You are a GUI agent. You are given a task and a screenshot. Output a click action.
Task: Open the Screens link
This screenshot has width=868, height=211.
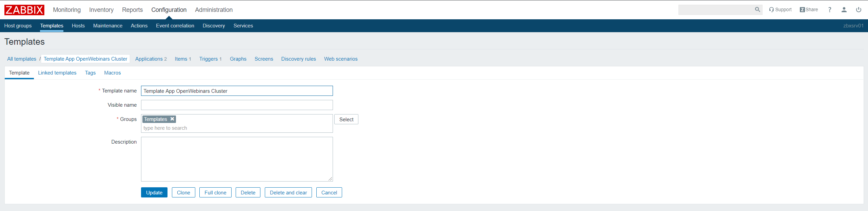point(264,59)
